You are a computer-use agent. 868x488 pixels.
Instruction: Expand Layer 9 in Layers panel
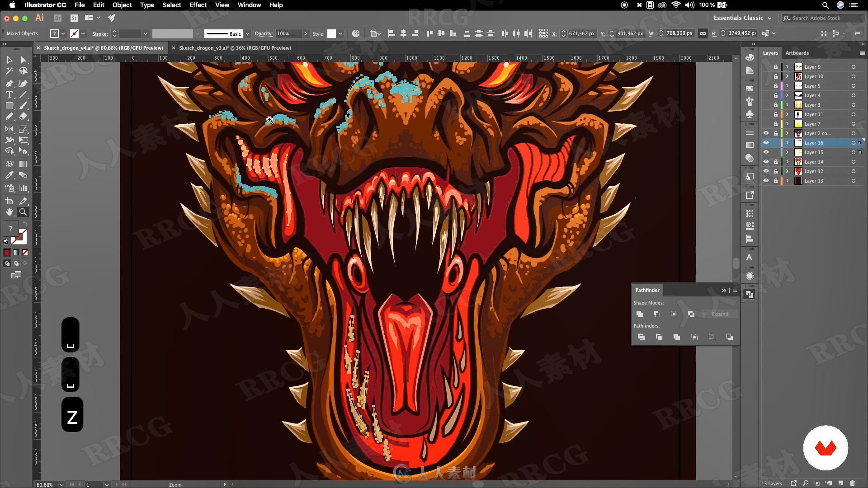(787, 67)
